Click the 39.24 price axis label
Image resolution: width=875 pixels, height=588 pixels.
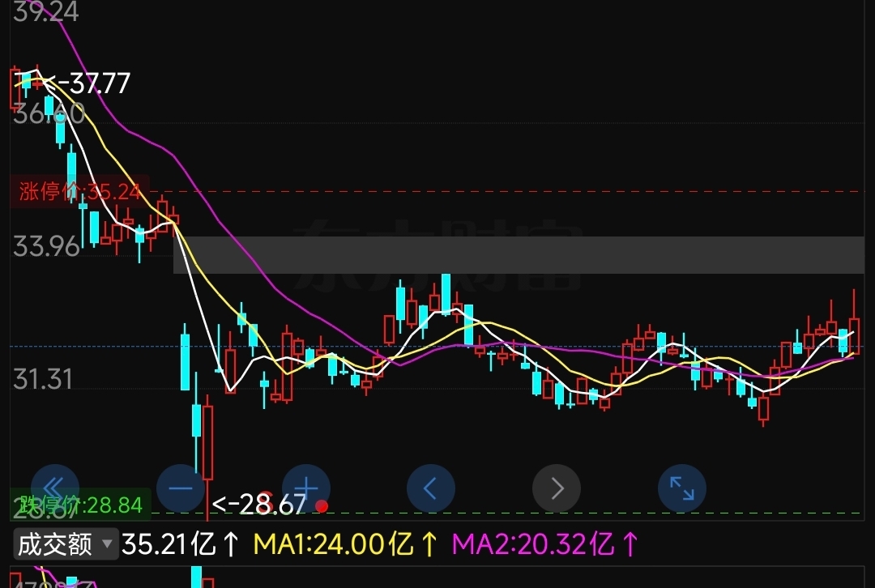45,11
